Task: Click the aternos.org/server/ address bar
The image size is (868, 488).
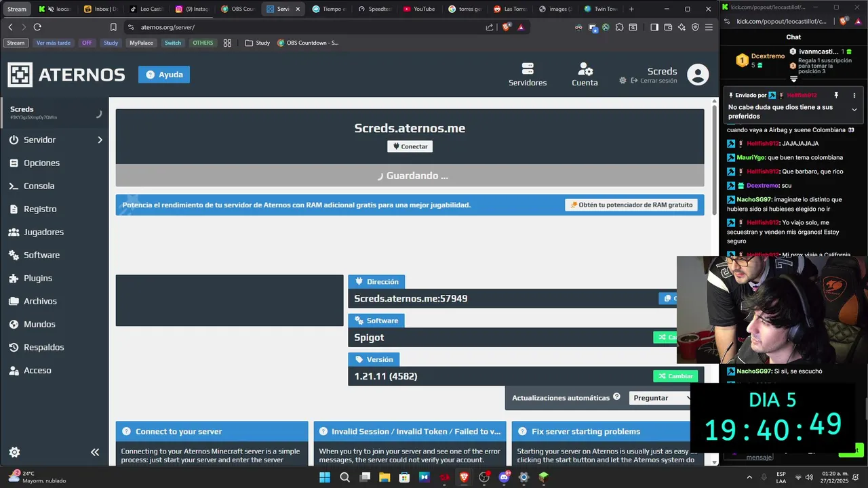Action: (167, 27)
